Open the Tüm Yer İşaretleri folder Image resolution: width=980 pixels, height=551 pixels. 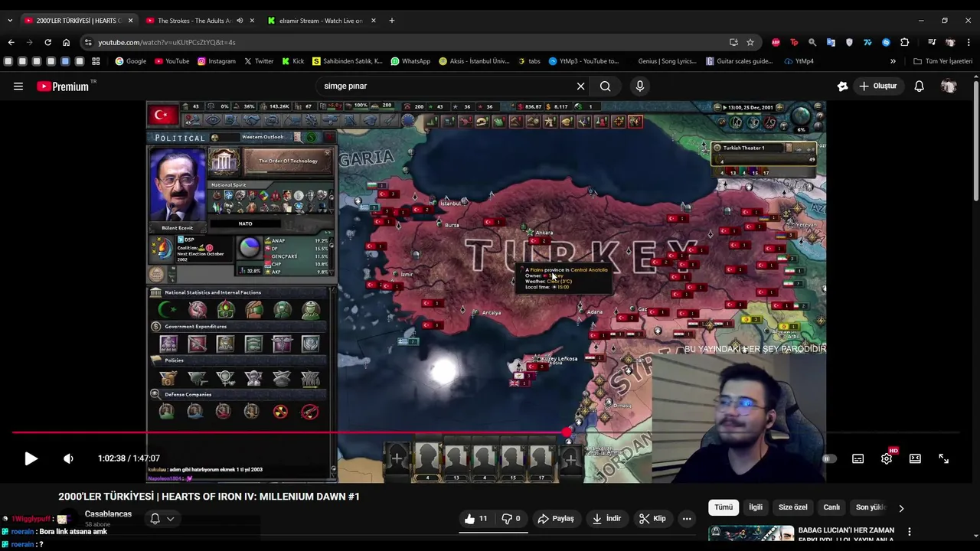tap(942, 61)
